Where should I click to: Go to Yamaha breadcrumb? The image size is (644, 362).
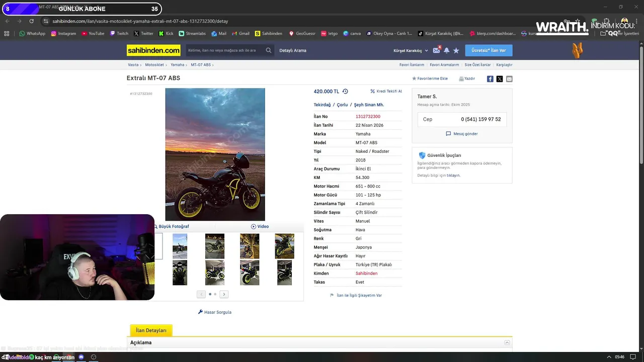(x=177, y=65)
